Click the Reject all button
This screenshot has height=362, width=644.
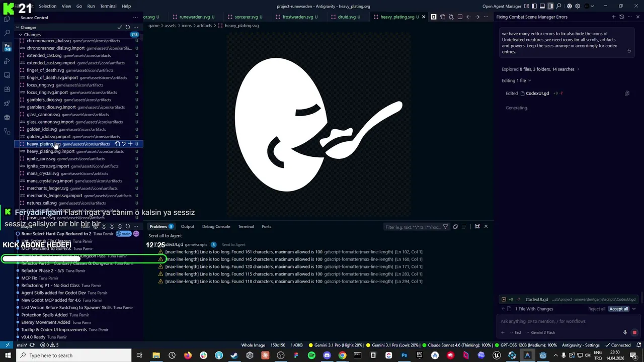pos(597,309)
